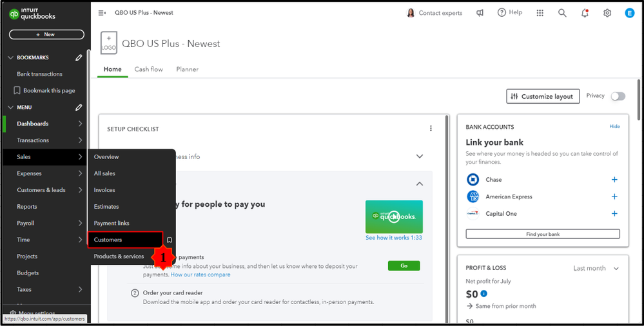Expand the Transactions submenu arrow

80,140
